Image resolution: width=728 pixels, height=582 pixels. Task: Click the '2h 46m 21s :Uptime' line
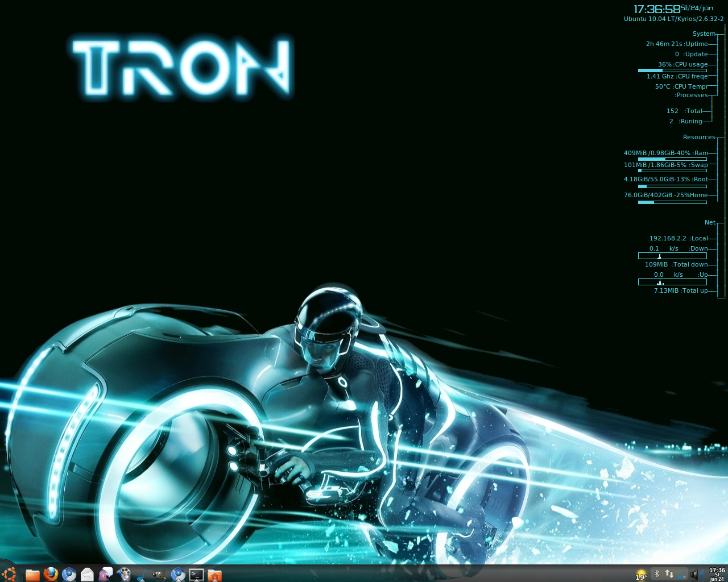click(x=677, y=44)
